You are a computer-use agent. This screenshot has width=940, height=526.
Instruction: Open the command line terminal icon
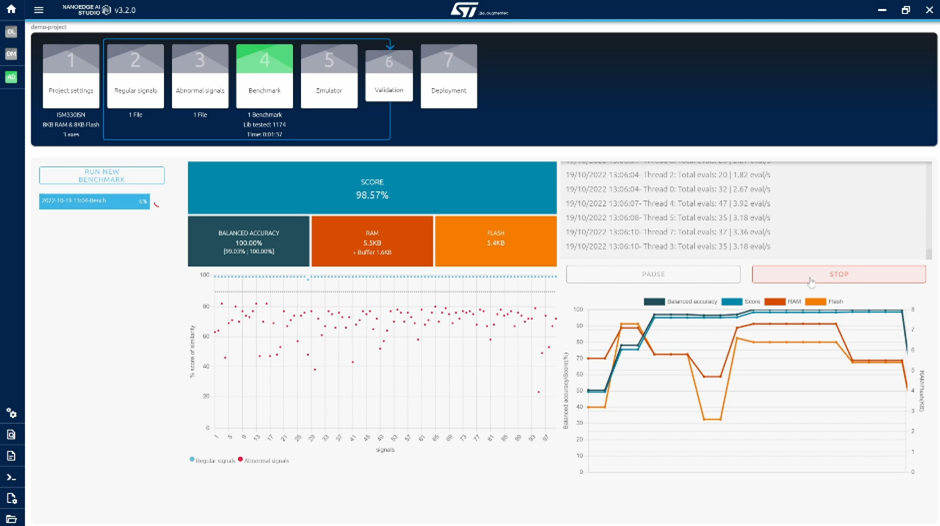click(x=11, y=477)
